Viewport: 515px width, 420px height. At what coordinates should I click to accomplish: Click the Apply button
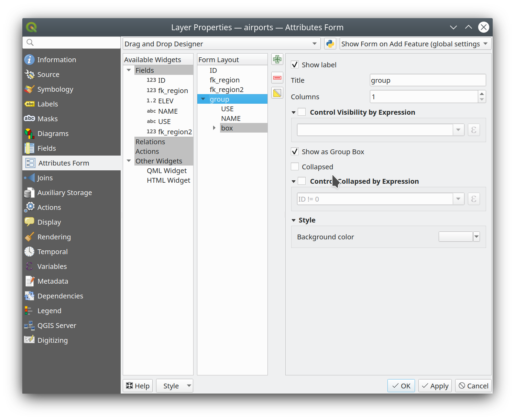(x=435, y=386)
